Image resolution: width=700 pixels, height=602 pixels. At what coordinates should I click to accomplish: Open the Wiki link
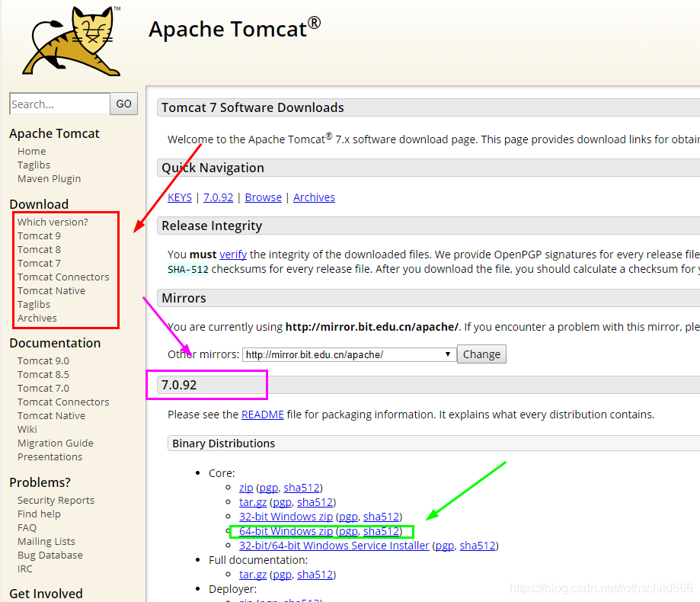click(x=27, y=430)
